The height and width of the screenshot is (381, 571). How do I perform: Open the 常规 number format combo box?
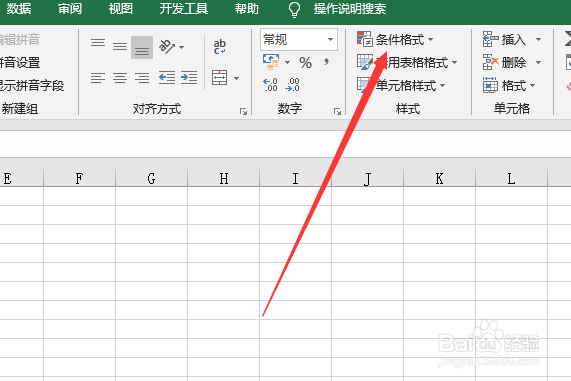click(x=299, y=39)
